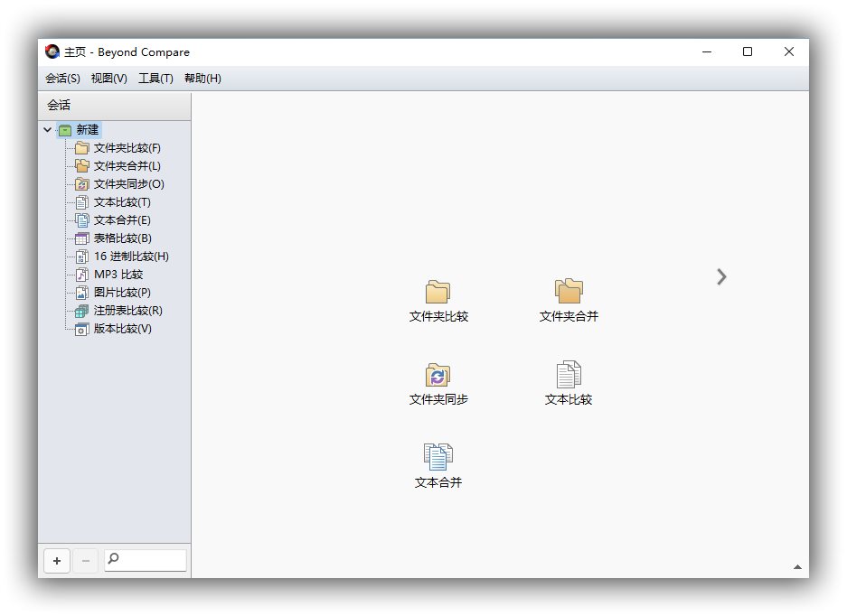Click the 表格比较(B) table icon in the tree
This screenshot has width=847, height=616.
[x=81, y=238]
